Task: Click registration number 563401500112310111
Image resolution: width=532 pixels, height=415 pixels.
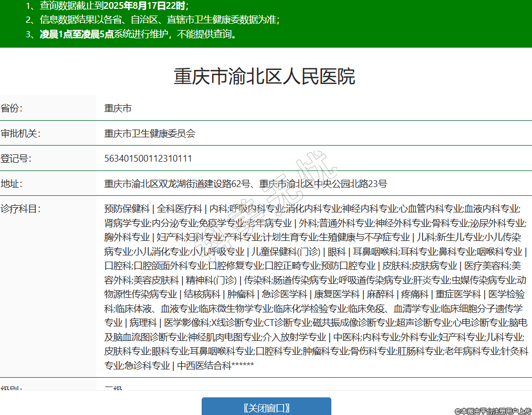Action: 148,158
